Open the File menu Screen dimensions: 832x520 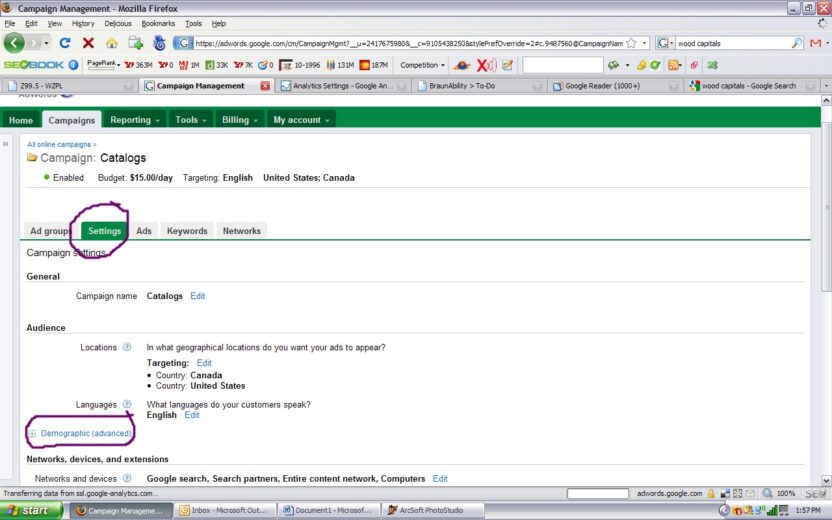[10, 23]
